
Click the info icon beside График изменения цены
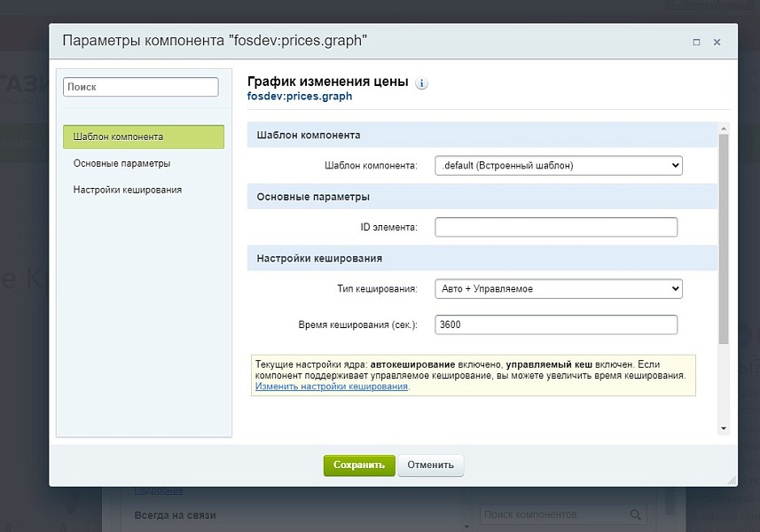pos(422,83)
